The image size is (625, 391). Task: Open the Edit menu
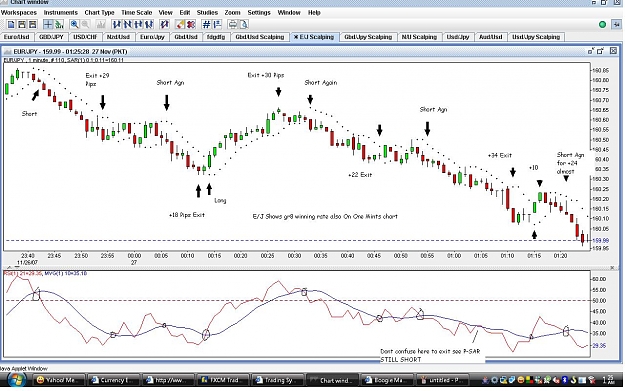pos(185,12)
